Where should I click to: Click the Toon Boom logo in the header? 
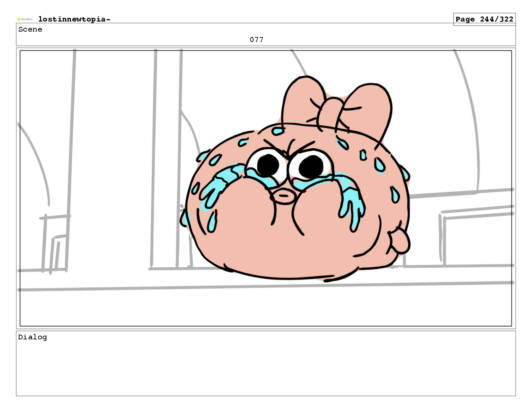tap(25, 19)
